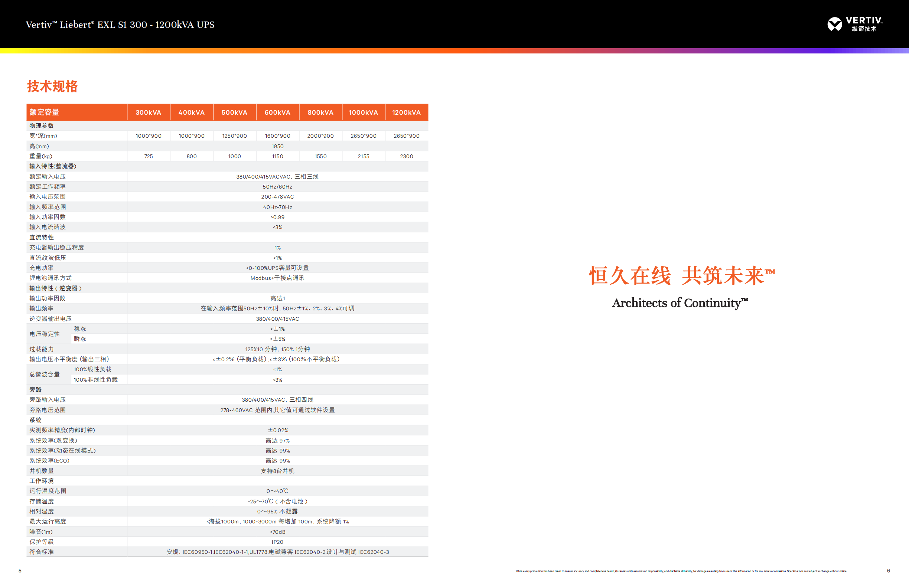The image size is (909, 588).
Task: Click the heading 技术规格
Action: tap(52, 86)
